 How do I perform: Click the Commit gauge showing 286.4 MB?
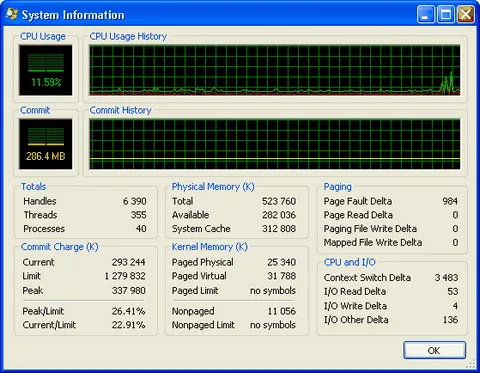click(x=46, y=144)
